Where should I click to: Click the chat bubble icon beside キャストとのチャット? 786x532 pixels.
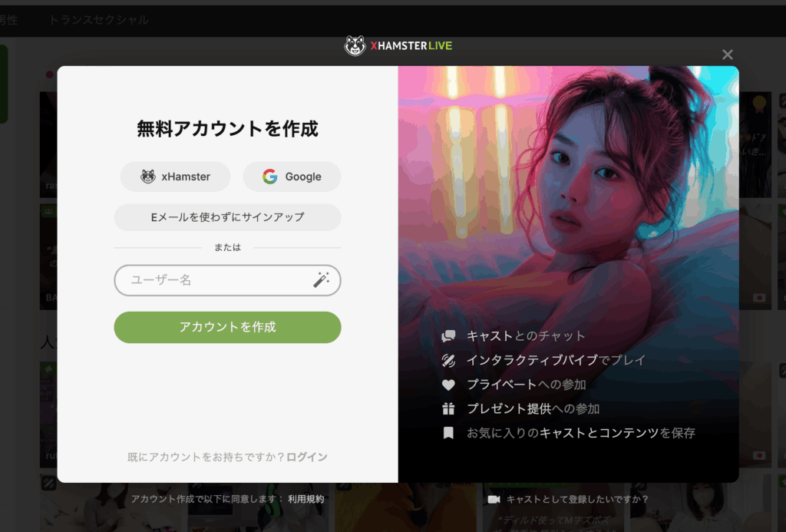448,336
